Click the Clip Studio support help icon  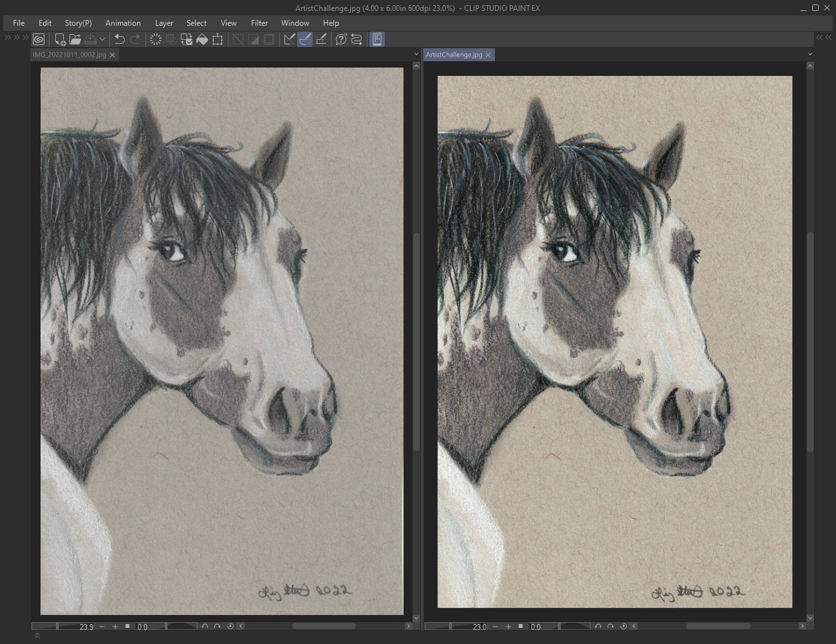tap(341, 39)
